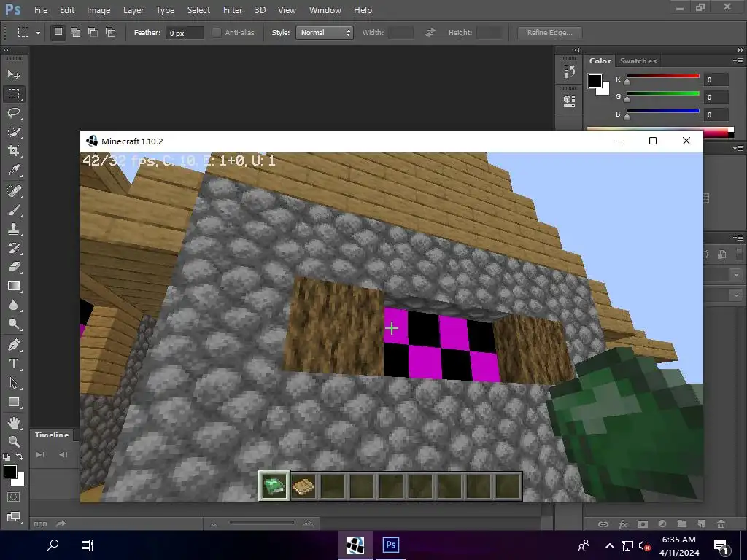Swap foreground and background colors
747x560 pixels.
20,456
